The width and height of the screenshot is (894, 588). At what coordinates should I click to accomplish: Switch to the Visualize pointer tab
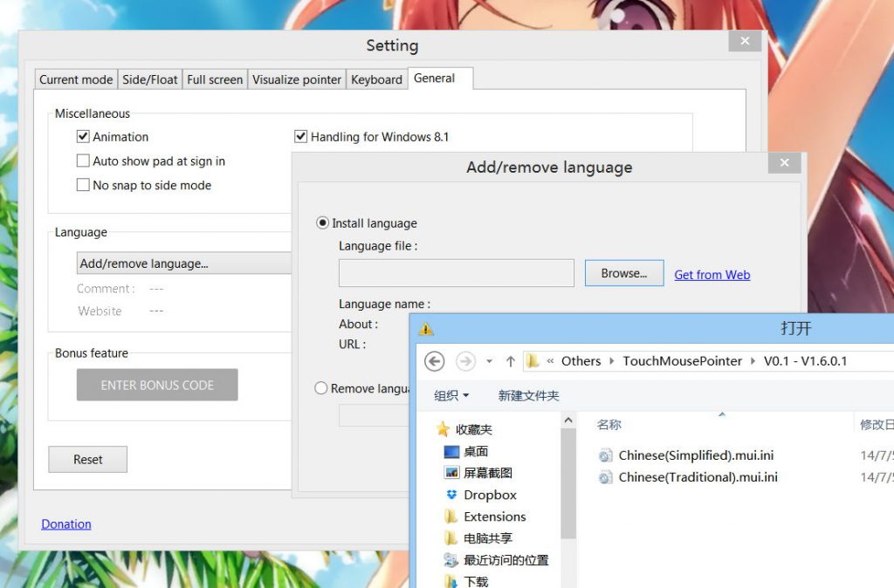pyautogui.click(x=297, y=79)
